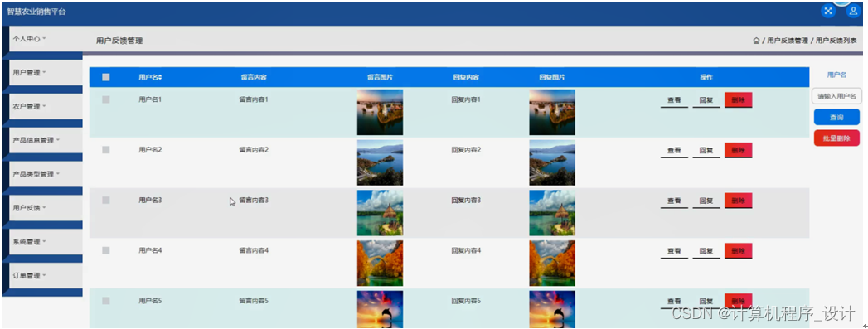Expand the 产品类型管理 sidebar menu
The width and height of the screenshot is (868, 329).
click(x=46, y=174)
